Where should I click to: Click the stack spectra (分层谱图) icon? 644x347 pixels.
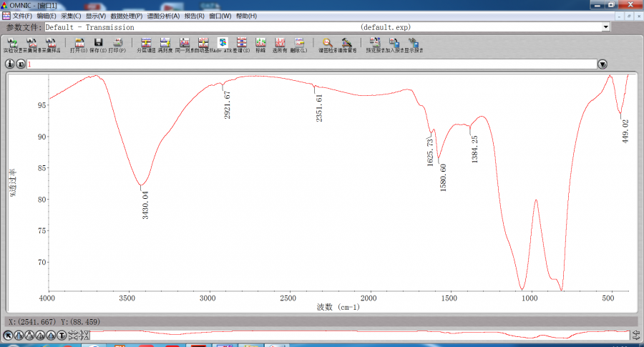pos(146,45)
